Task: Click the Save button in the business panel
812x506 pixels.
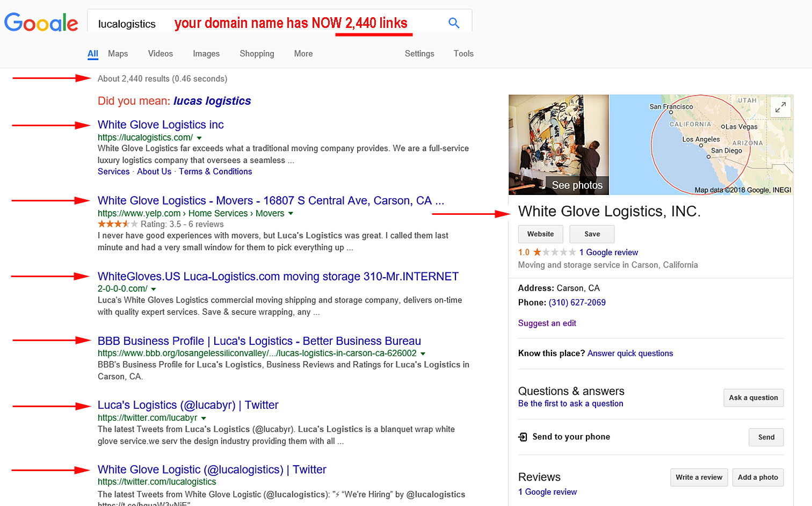Action: (592, 234)
